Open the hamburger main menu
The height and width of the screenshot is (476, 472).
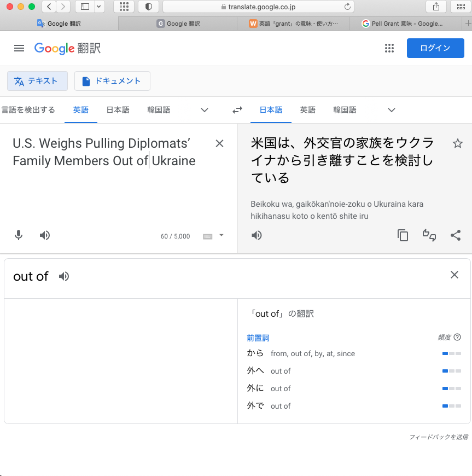[x=19, y=48]
